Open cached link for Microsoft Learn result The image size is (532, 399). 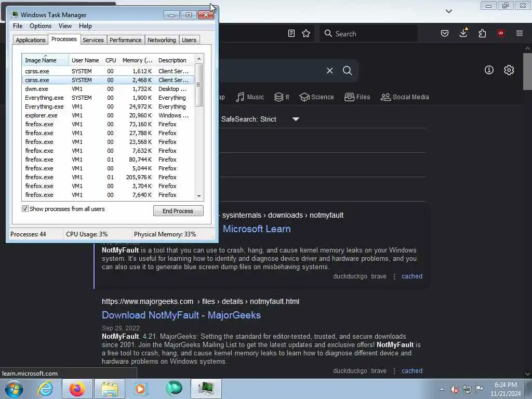tap(412, 276)
